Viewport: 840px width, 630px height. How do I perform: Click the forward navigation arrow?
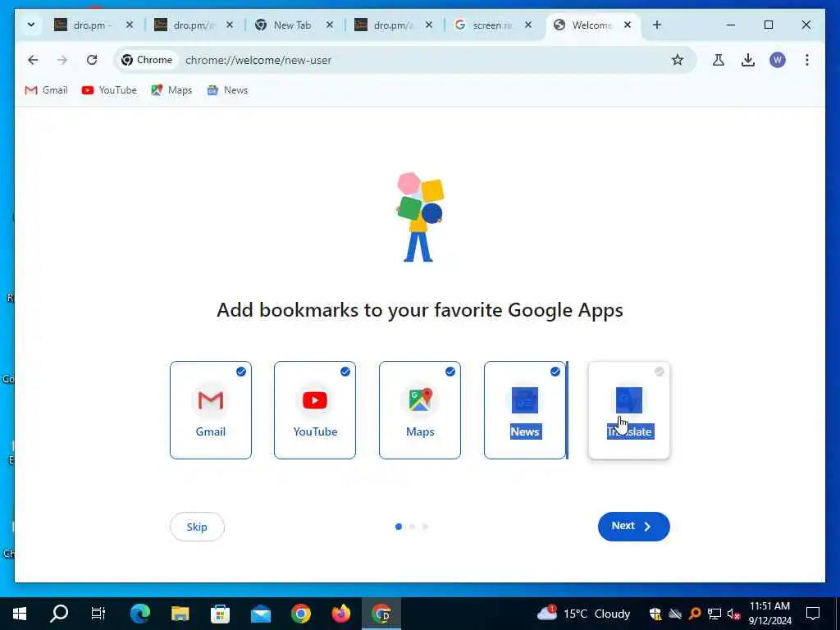coord(62,60)
